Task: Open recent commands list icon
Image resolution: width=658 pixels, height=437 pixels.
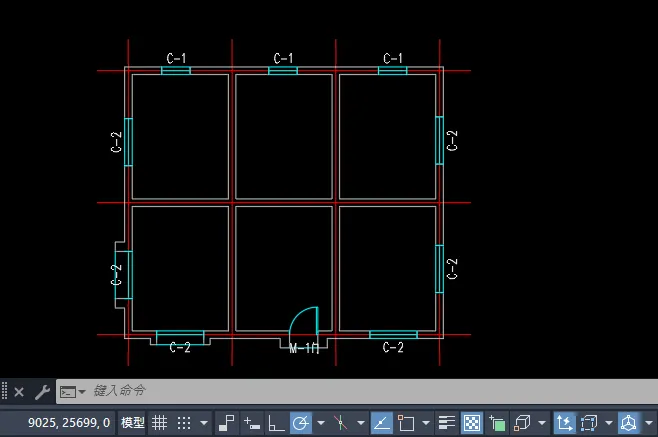Action: click(x=73, y=392)
